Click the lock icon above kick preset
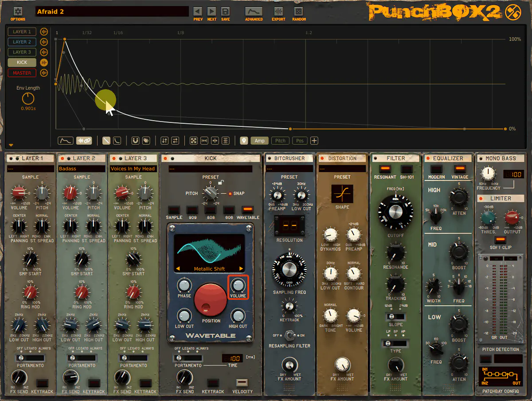Screen dimensions: 532x401 pyautogui.click(x=220, y=182)
